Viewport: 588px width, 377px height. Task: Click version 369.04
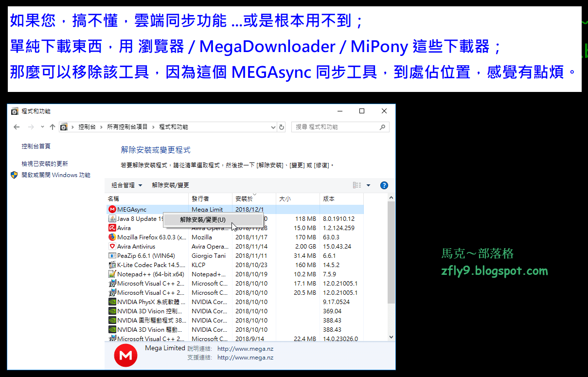[332, 311]
